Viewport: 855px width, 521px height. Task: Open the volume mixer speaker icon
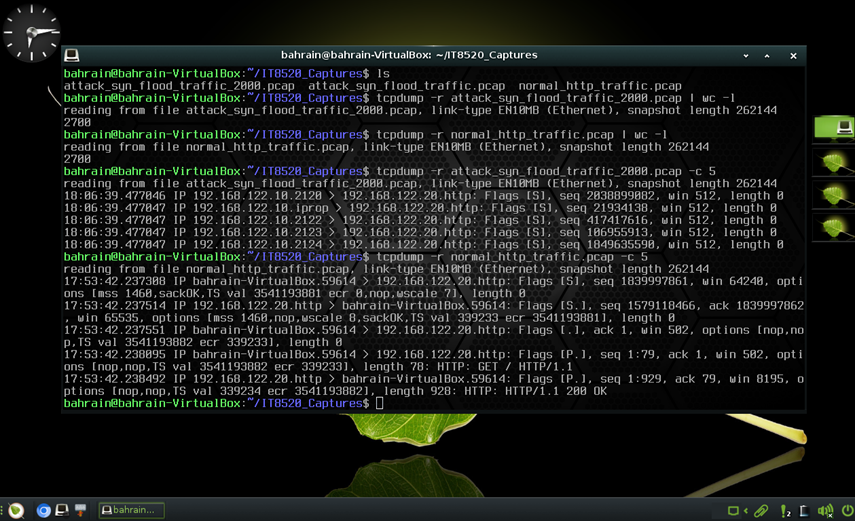825,511
